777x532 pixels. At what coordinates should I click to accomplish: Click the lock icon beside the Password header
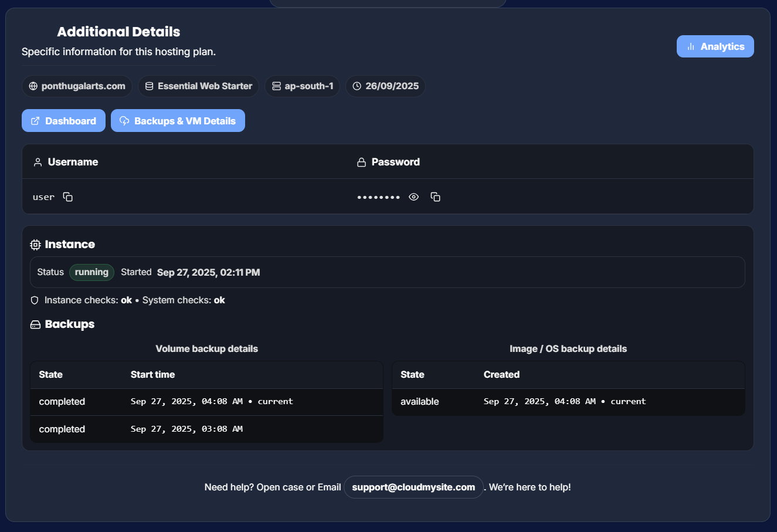pos(361,162)
